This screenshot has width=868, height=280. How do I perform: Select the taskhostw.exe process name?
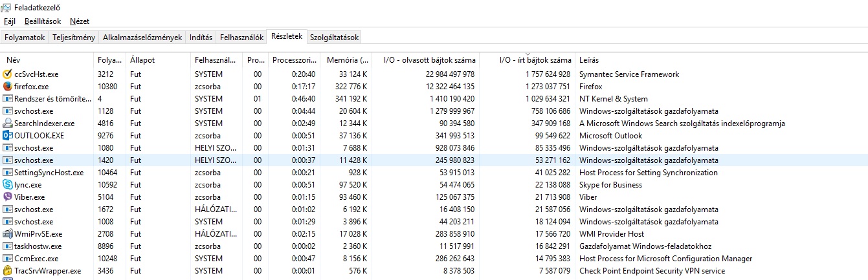tap(38, 246)
